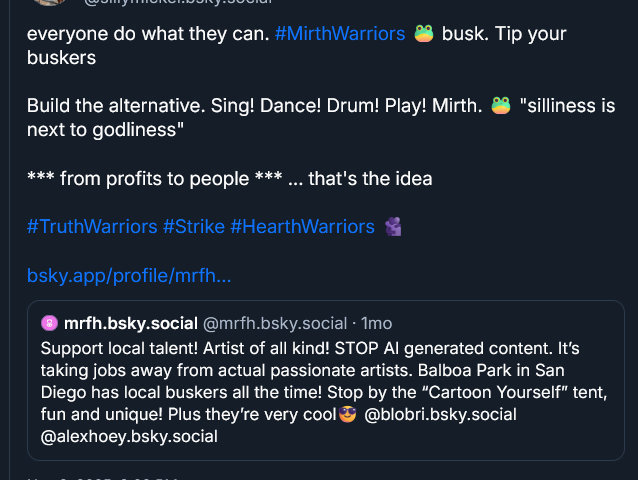Viewport: 638px width, 480px height.
Task: Click the "from profits to people" post text
Action: coord(230,179)
